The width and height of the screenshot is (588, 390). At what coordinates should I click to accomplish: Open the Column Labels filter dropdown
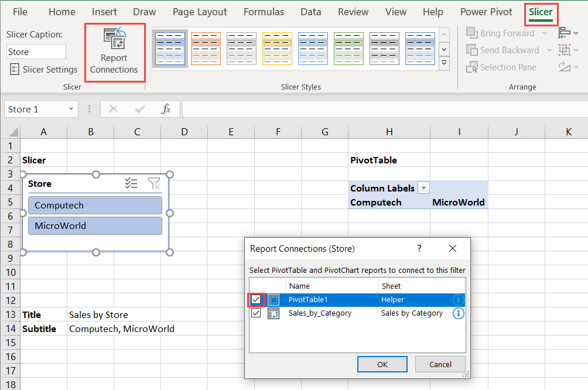[423, 188]
